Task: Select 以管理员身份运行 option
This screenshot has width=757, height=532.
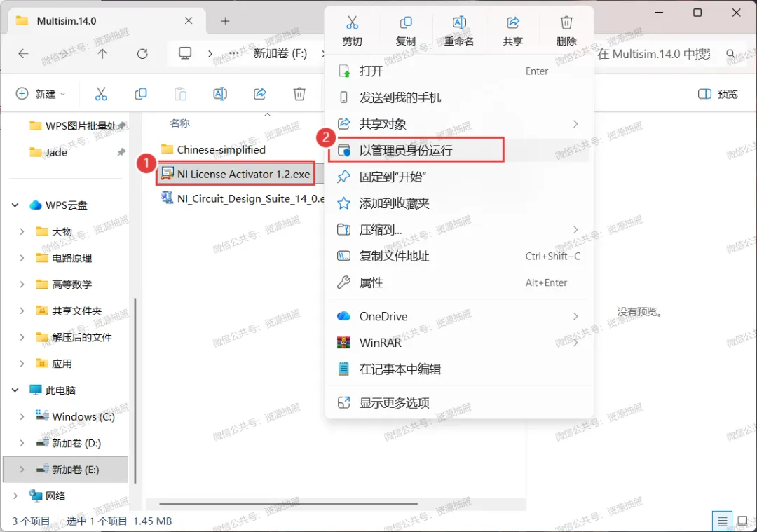Action: (x=458, y=151)
